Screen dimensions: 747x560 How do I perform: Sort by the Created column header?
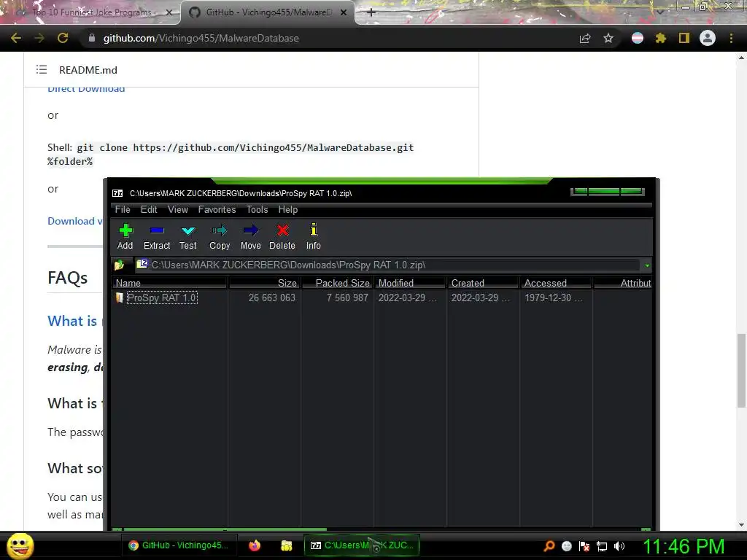pyautogui.click(x=483, y=283)
